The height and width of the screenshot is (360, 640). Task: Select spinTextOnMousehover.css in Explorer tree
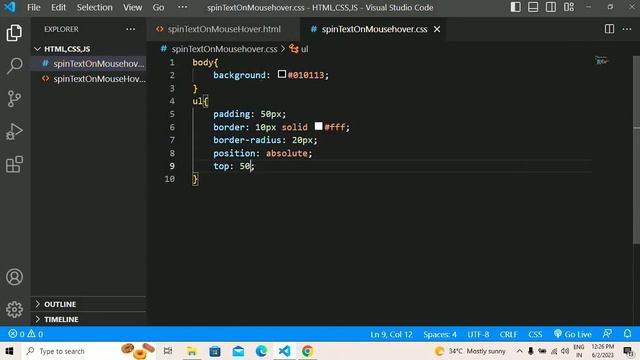coord(89,64)
